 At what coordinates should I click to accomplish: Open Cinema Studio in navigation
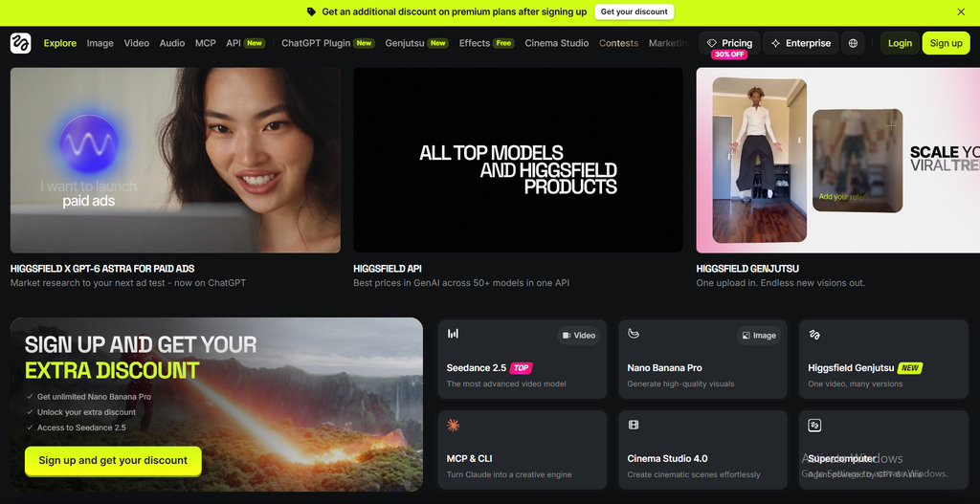[556, 43]
